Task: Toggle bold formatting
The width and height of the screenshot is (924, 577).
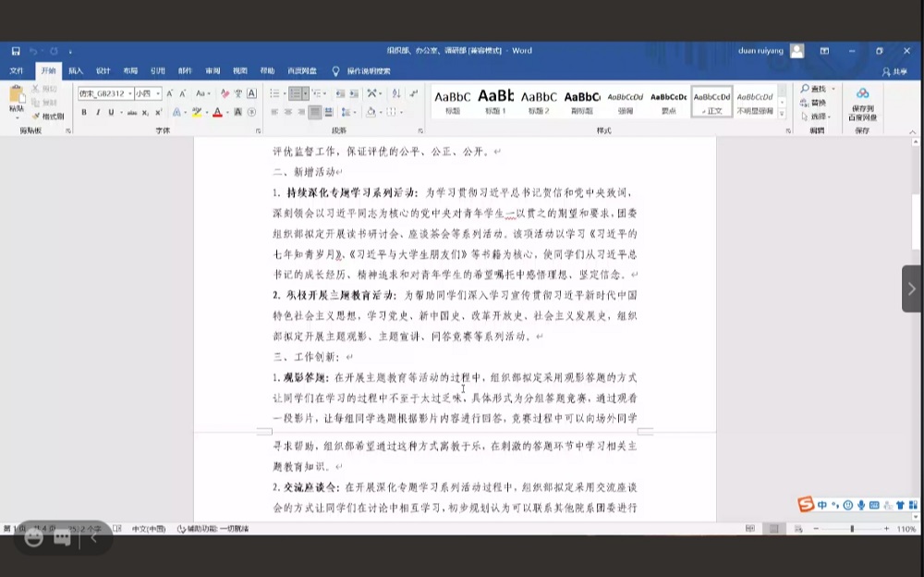Action: click(84, 113)
